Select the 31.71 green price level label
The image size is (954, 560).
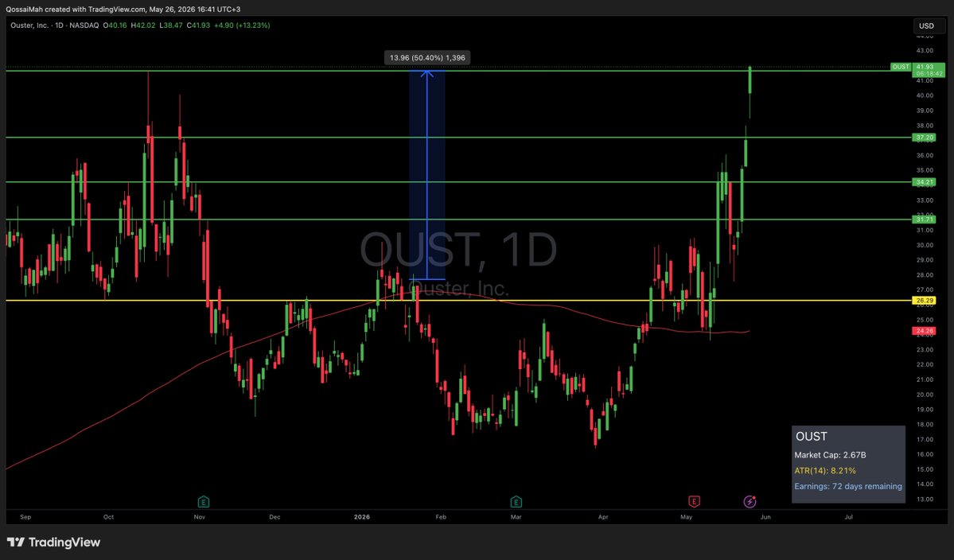point(925,220)
